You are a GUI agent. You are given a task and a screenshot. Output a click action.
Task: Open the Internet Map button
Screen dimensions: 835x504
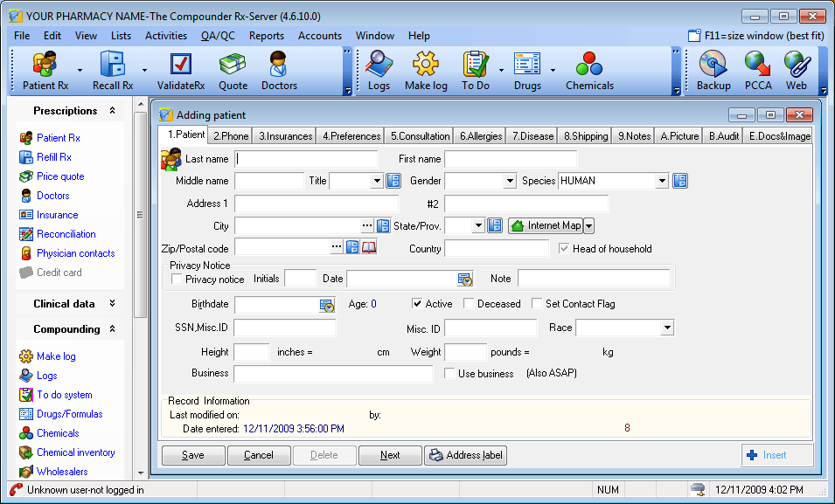point(546,225)
